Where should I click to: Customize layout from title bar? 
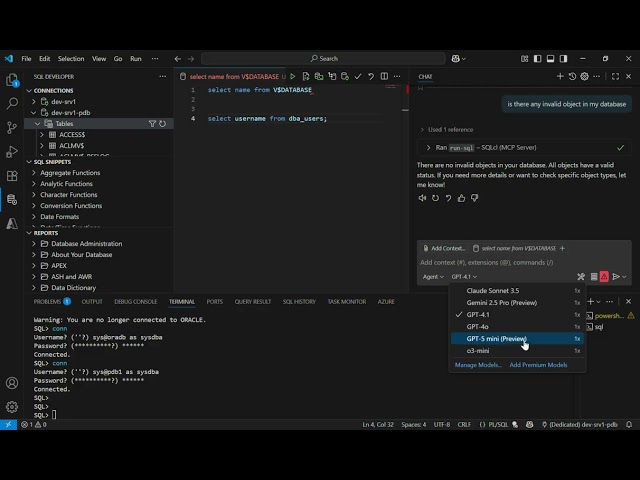pyautogui.click(x=524, y=59)
